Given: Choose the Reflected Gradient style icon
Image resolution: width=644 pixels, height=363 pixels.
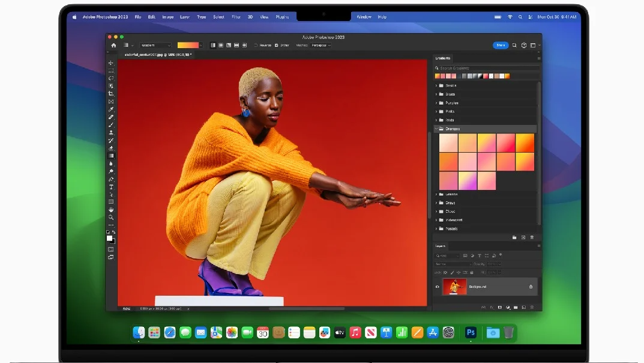Looking at the screenshot, I should 236,45.
